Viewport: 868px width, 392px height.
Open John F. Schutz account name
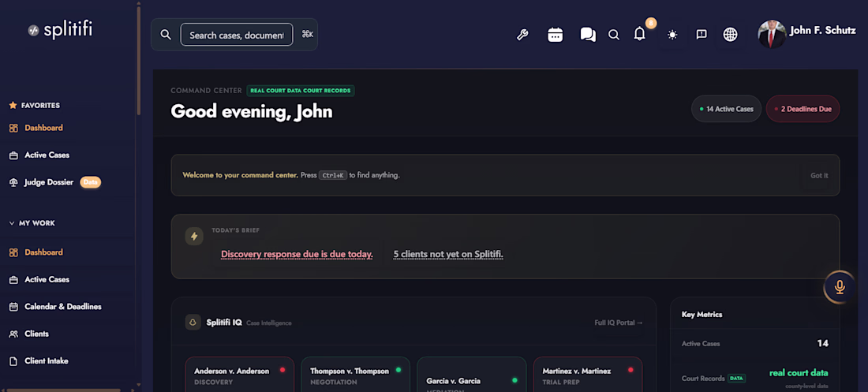pos(822,31)
